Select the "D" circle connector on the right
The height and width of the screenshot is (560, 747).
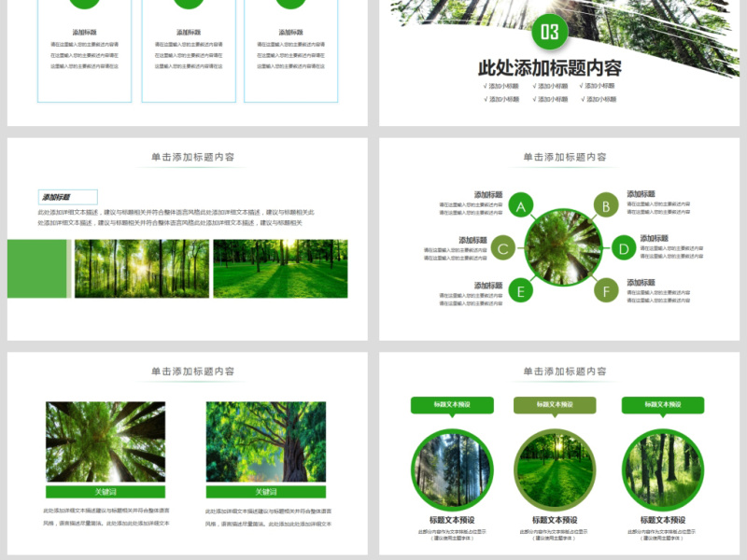click(x=623, y=247)
